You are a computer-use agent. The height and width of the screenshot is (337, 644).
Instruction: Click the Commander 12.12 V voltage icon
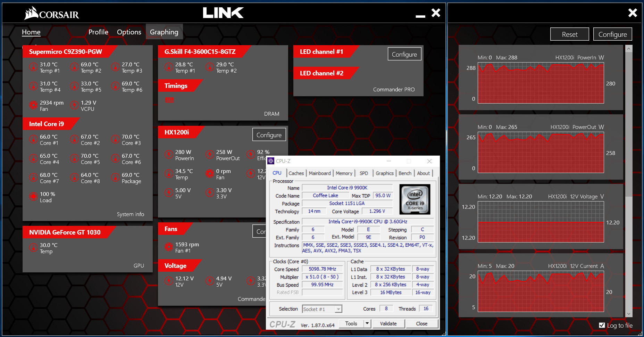point(169,281)
